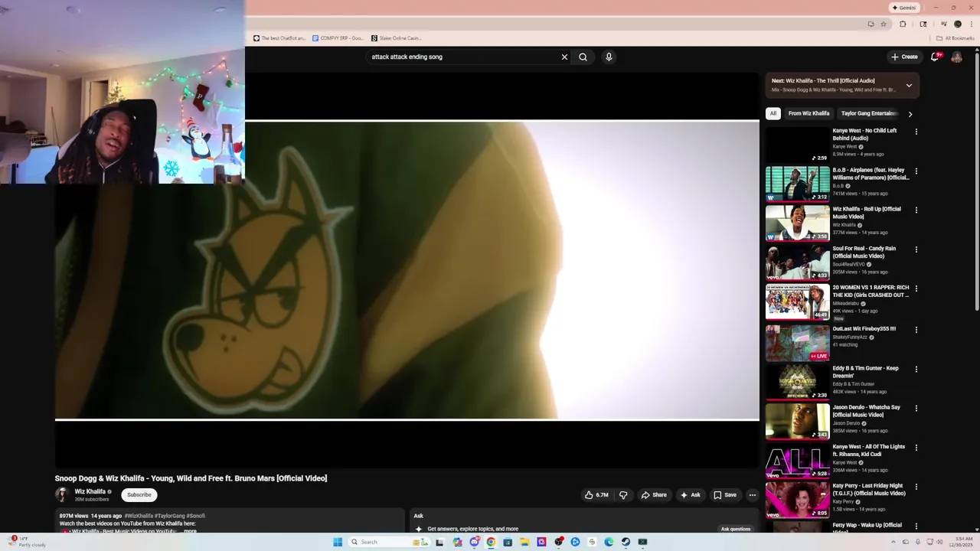The image size is (980, 551).
Task: Select the From Wiz Khalifa chip
Action: [x=808, y=113]
